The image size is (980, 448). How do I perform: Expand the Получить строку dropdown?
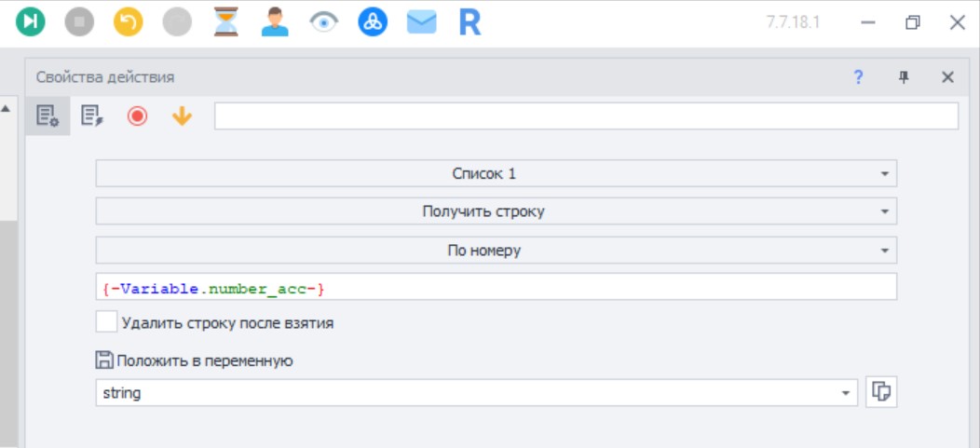click(497, 211)
